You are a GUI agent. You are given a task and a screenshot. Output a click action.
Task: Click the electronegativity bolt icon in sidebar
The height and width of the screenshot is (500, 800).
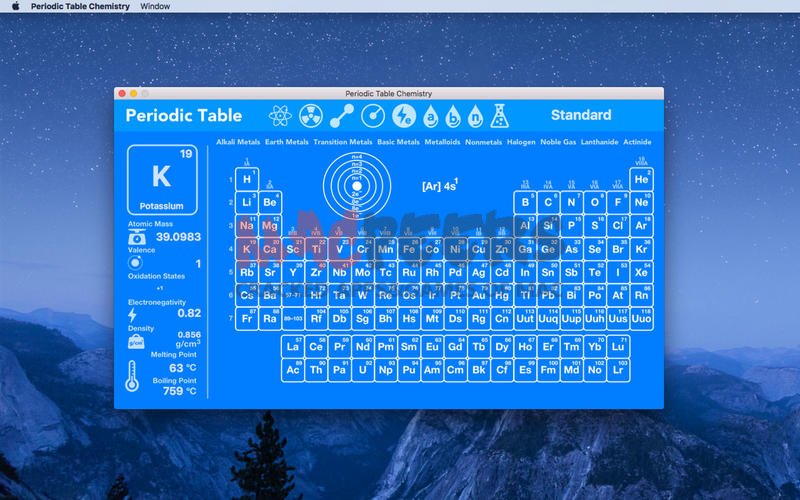point(132,315)
